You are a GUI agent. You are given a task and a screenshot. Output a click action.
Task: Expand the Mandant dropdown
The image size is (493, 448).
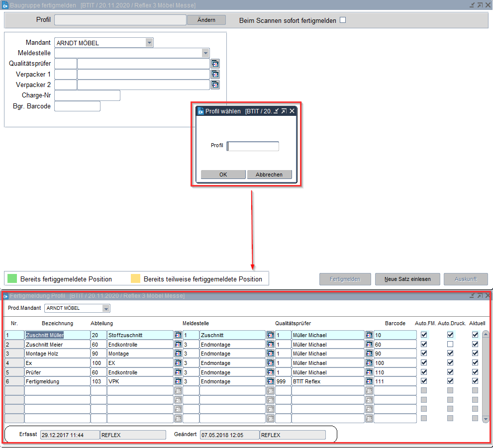click(x=149, y=43)
